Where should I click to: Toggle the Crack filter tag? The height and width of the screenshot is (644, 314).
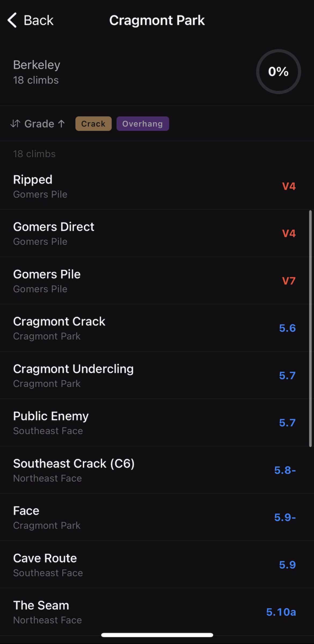[x=93, y=124]
